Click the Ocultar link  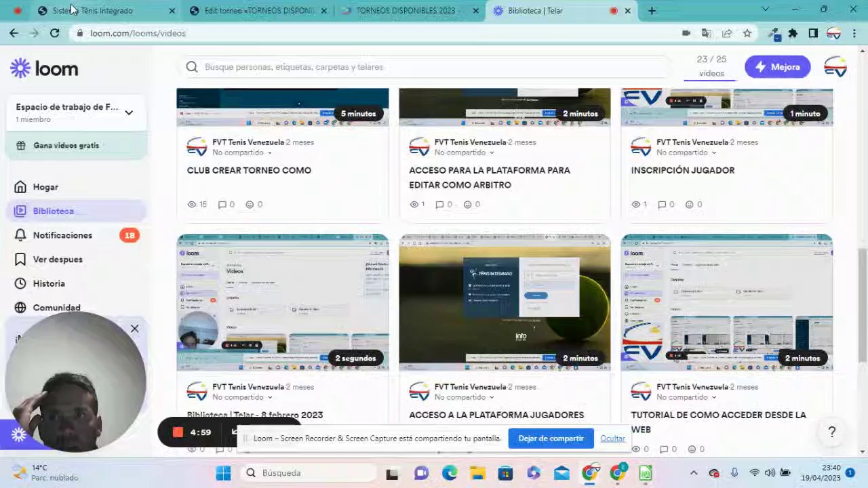click(x=612, y=439)
